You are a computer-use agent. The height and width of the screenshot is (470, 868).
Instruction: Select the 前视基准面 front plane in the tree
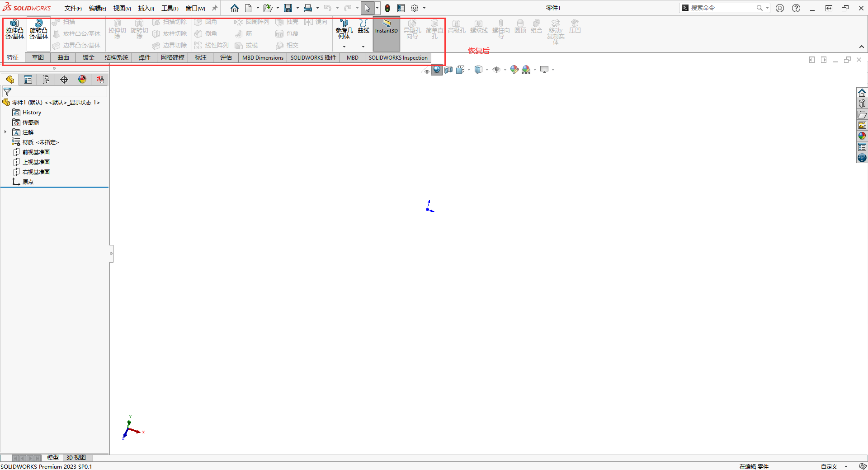point(36,152)
